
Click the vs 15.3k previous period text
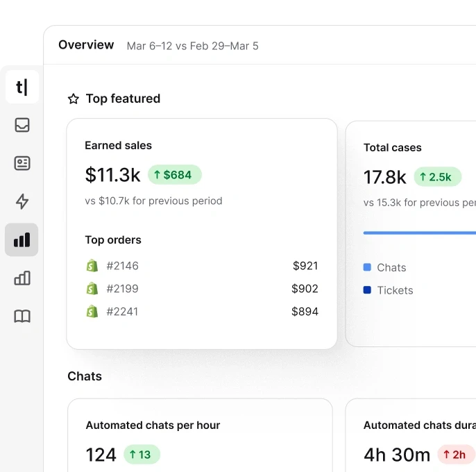tap(420, 203)
